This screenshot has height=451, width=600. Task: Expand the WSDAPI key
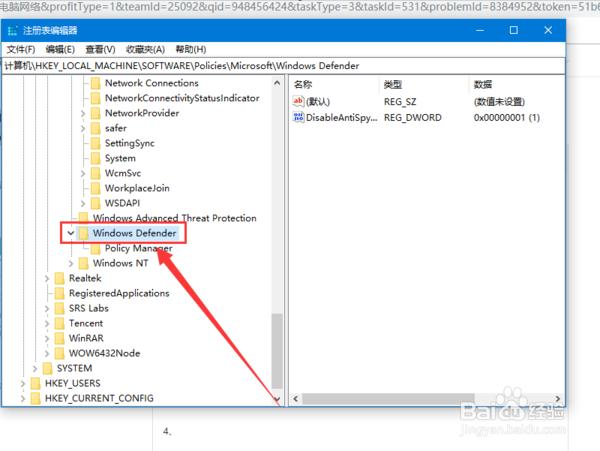tap(83, 203)
